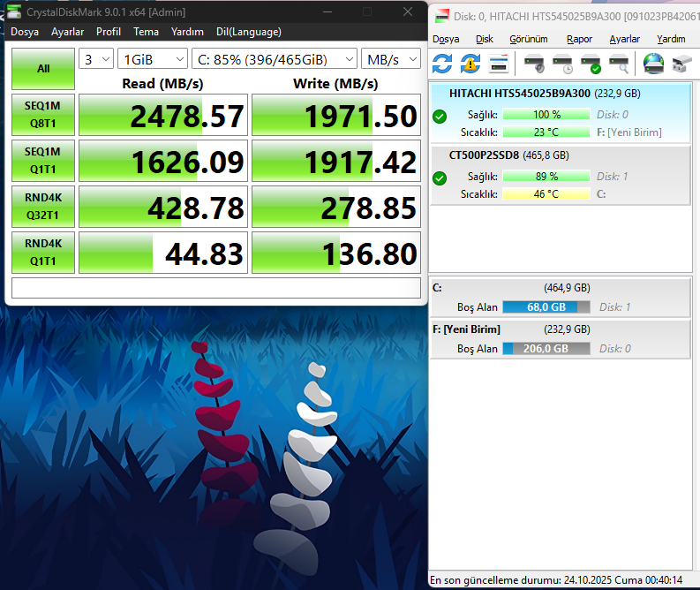Click the CT500P2SSD8 46 °C temperature bar

click(546, 193)
